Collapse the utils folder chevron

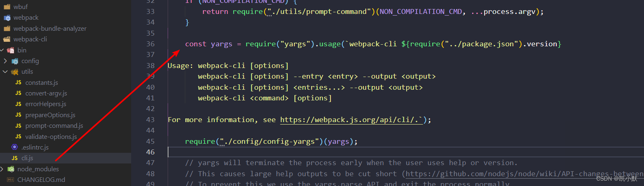(5, 72)
